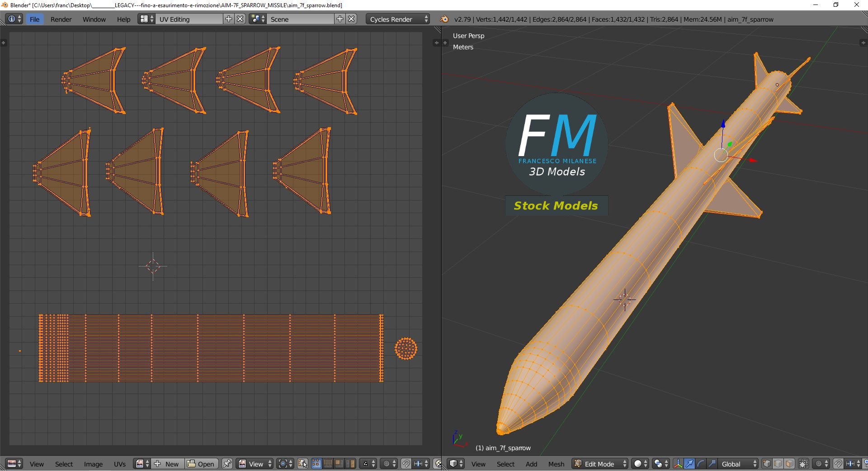Open the 3D view Mesh menu
The width and height of the screenshot is (868, 471).
(556, 464)
